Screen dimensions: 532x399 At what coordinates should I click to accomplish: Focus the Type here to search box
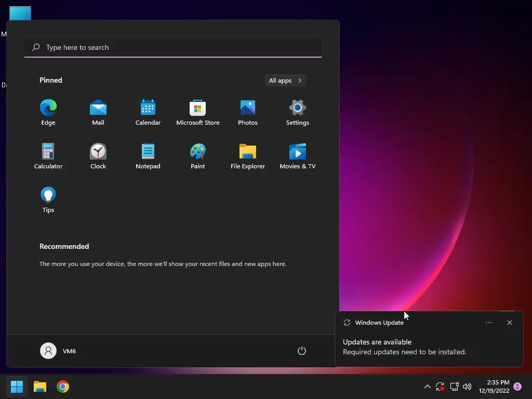coord(173,47)
